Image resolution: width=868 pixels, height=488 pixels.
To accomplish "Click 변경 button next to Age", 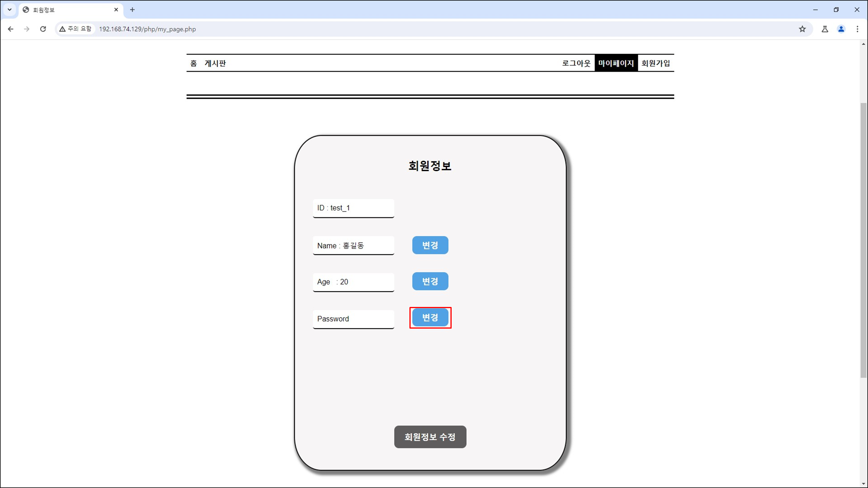I will coord(430,281).
